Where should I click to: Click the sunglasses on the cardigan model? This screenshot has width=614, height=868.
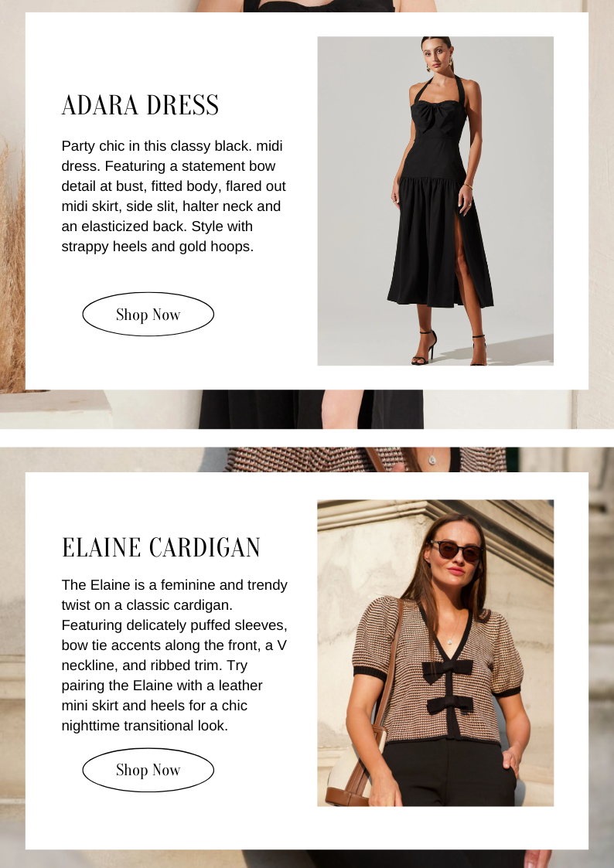pyautogui.click(x=457, y=551)
